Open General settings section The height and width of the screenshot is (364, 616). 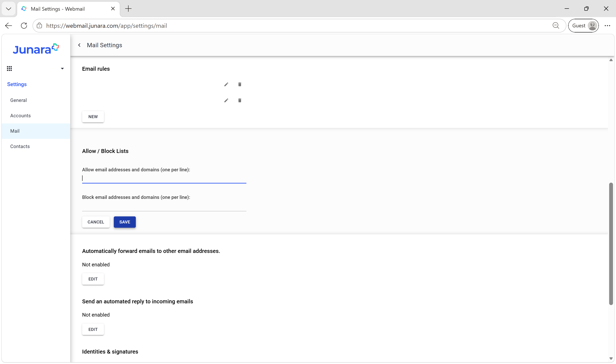pyautogui.click(x=36, y=100)
